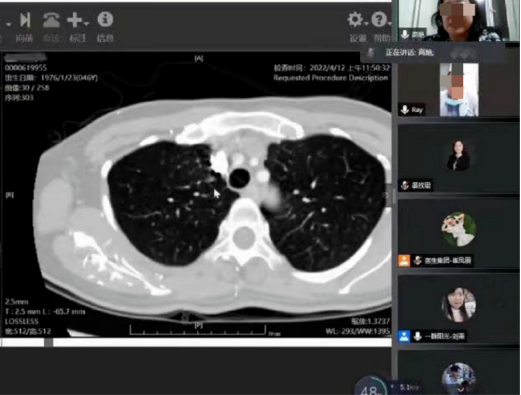Select the 信息 toolbar label

click(x=105, y=38)
